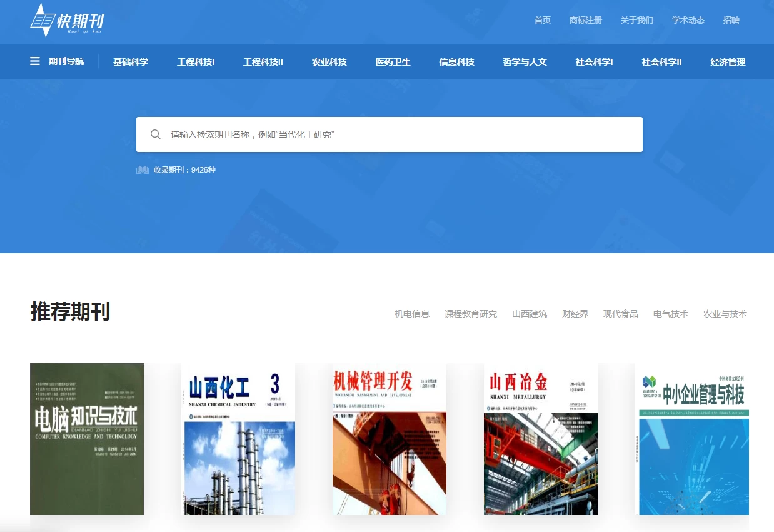
Task: Click the 快期刊 site logo
Action: [x=66, y=20]
